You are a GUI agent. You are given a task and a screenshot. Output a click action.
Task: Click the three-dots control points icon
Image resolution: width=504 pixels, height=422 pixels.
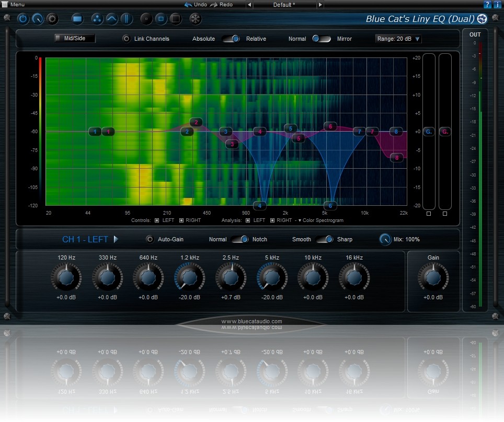click(97, 19)
